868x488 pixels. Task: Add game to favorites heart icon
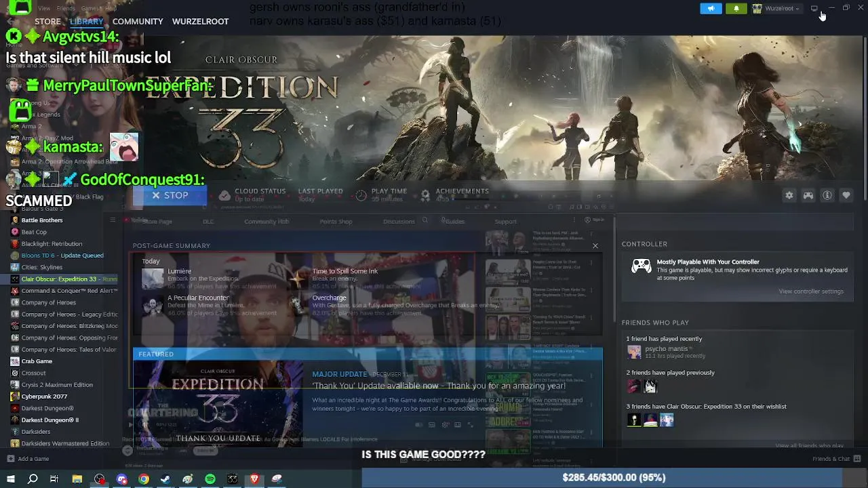click(846, 195)
